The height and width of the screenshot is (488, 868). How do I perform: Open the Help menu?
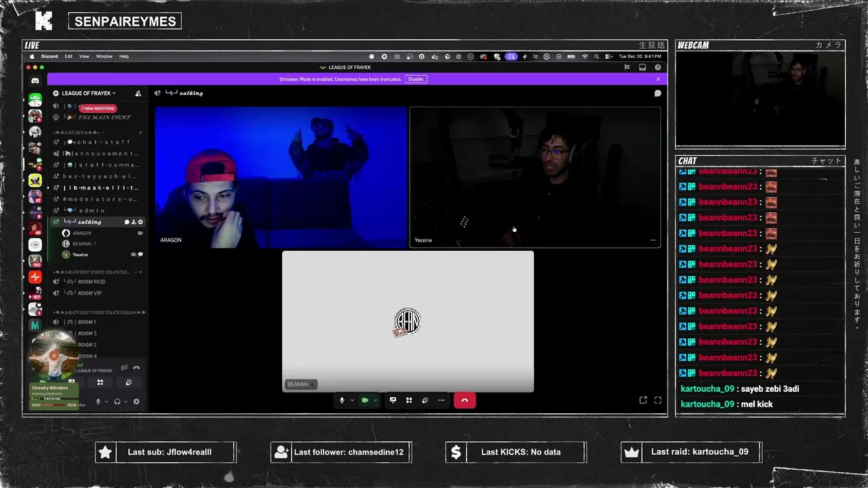coord(124,56)
